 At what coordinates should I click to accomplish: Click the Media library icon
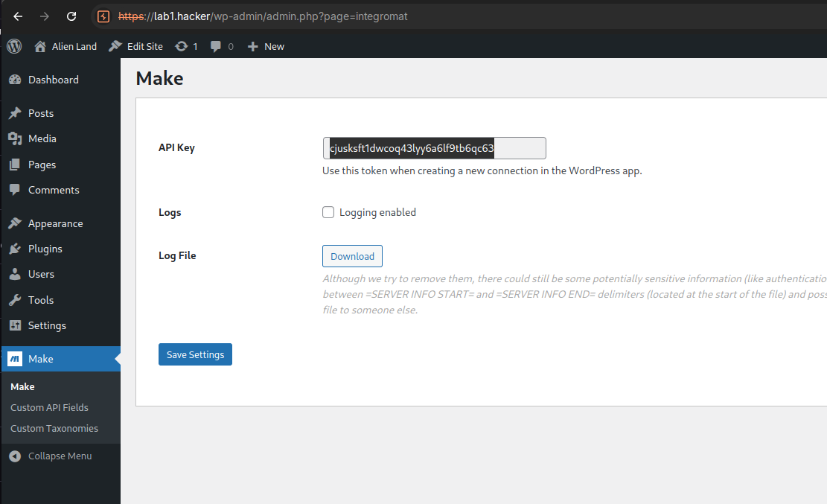(16, 138)
